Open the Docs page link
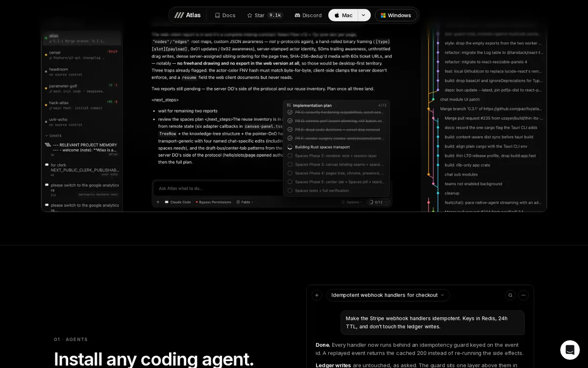The image size is (588, 368). pyautogui.click(x=225, y=15)
